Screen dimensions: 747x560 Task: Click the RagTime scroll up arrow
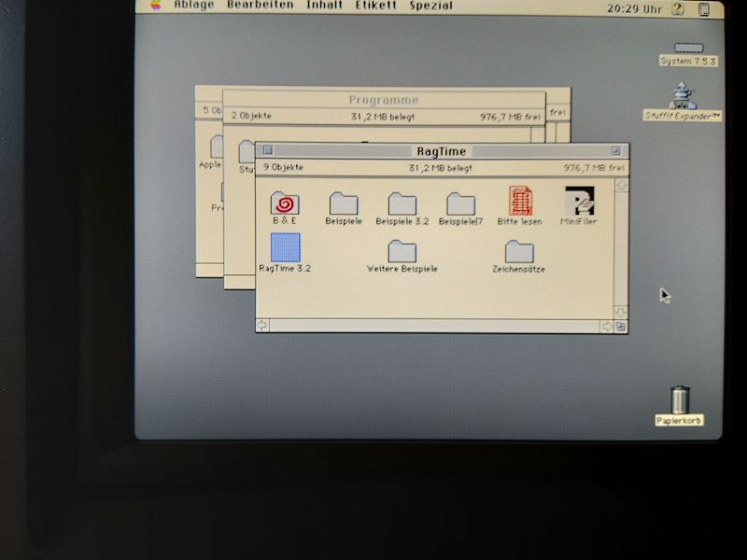pyautogui.click(x=621, y=186)
